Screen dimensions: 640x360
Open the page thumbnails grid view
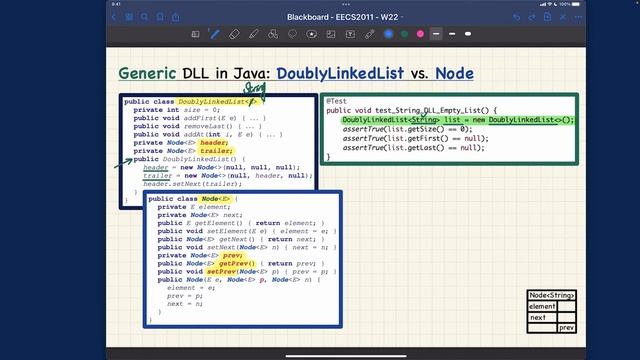point(129,17)
